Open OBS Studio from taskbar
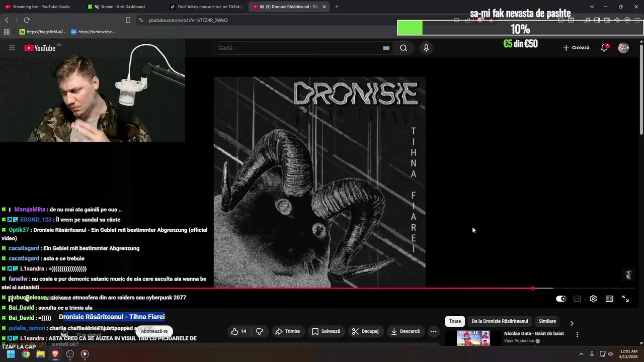Screen dimensions: 644x362 pyautogui.click(x=70, y=354)
